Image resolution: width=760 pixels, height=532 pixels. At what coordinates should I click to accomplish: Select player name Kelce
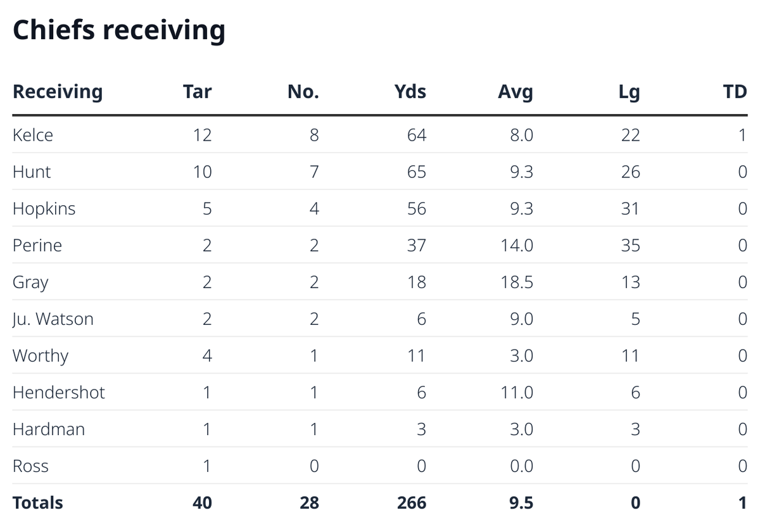tap(33, 135)
